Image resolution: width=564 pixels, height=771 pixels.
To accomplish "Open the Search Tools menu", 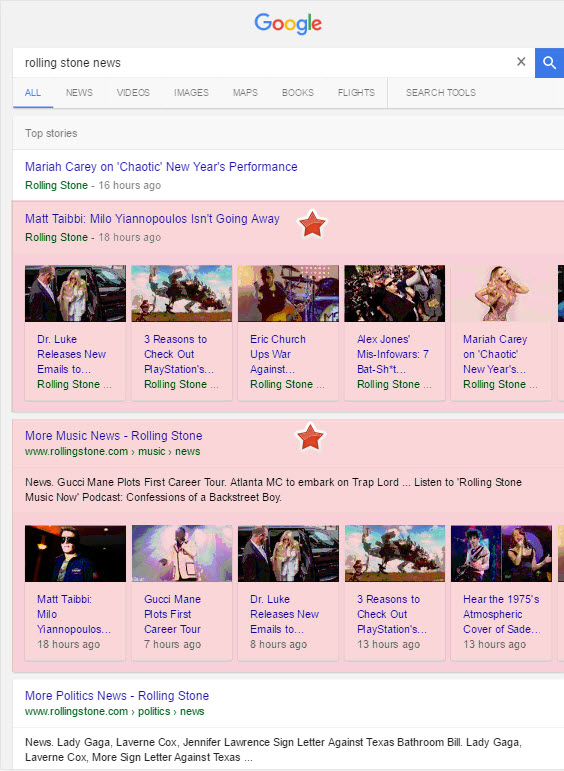I will click(x=441, y=92).
